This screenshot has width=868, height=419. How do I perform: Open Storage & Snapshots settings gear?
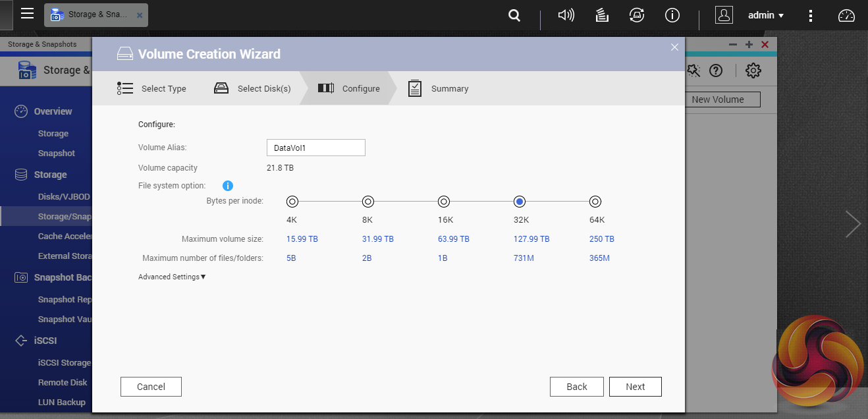click(753, 70)
